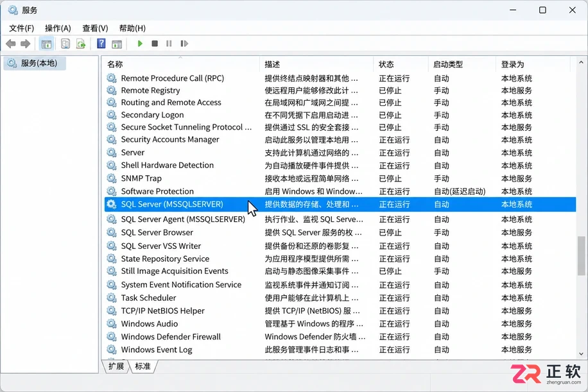Start service with green play button

pos(140,44)
